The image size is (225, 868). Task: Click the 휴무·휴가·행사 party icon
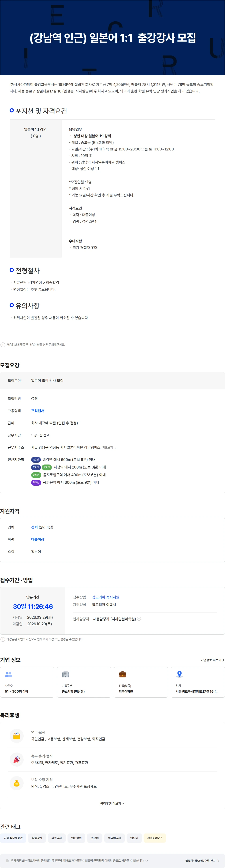click(x=16, y=759)
